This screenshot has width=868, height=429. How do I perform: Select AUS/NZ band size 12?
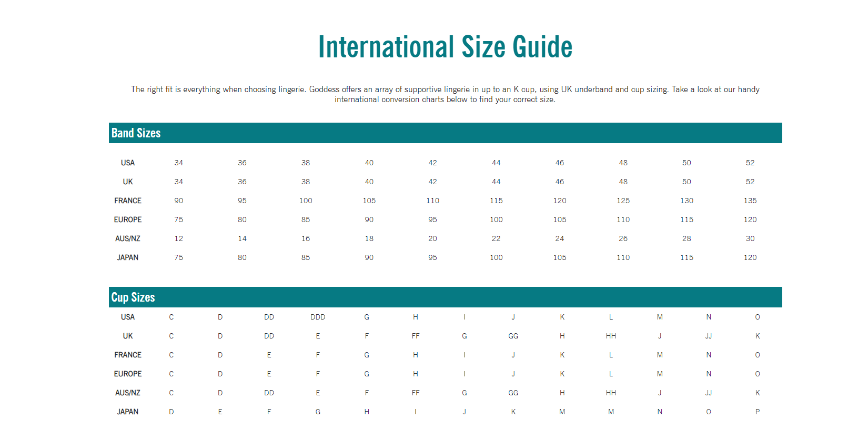coord(179,238)
